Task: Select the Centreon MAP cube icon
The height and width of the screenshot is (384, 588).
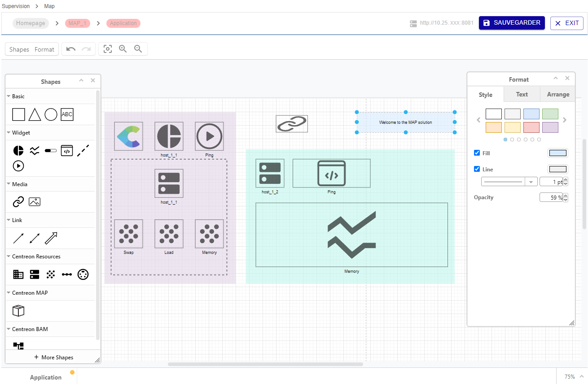Action: [18, 310]
